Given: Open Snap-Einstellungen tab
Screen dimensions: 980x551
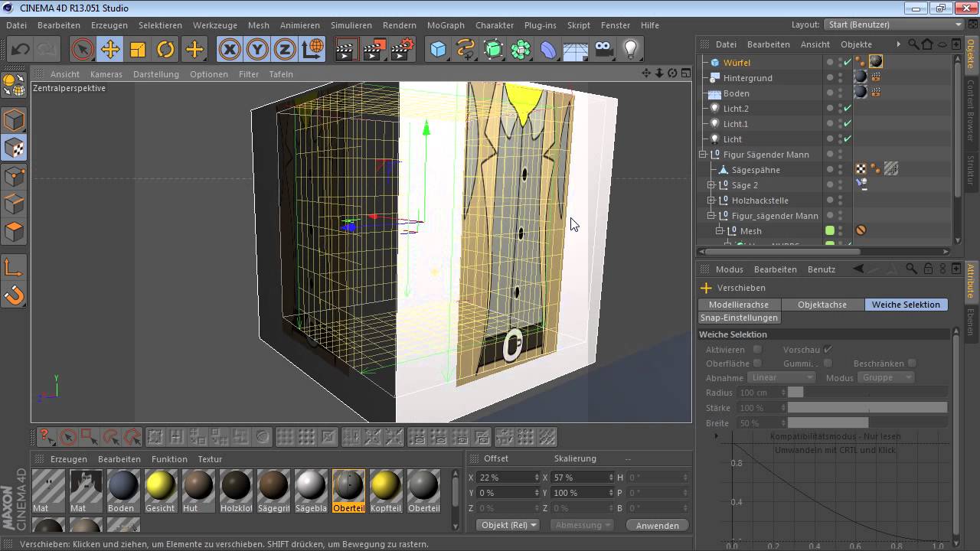Looking at the screenshot, I should pyautogui.click(x=739, y=318).
